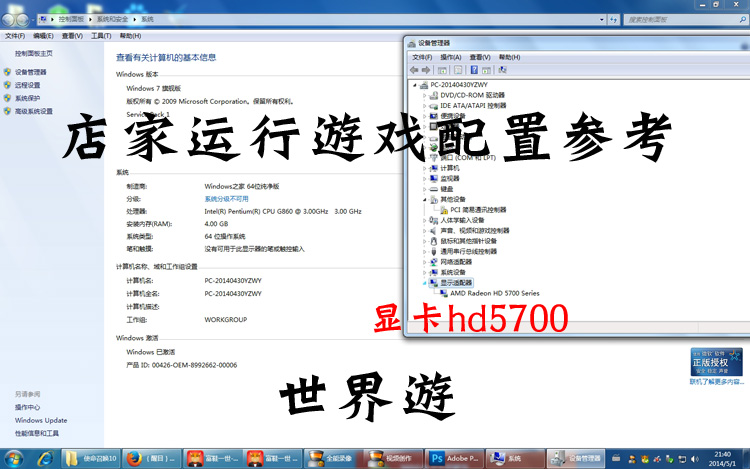Open 工具(T) menu in System window
The width and height of the screenshot is (750, 469).
[x=101, y=36]
